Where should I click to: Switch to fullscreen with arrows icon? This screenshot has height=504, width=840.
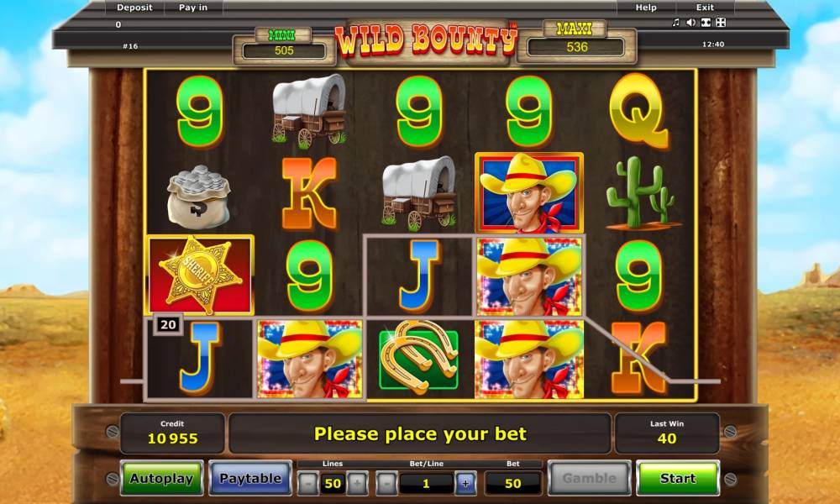[721, 22]
